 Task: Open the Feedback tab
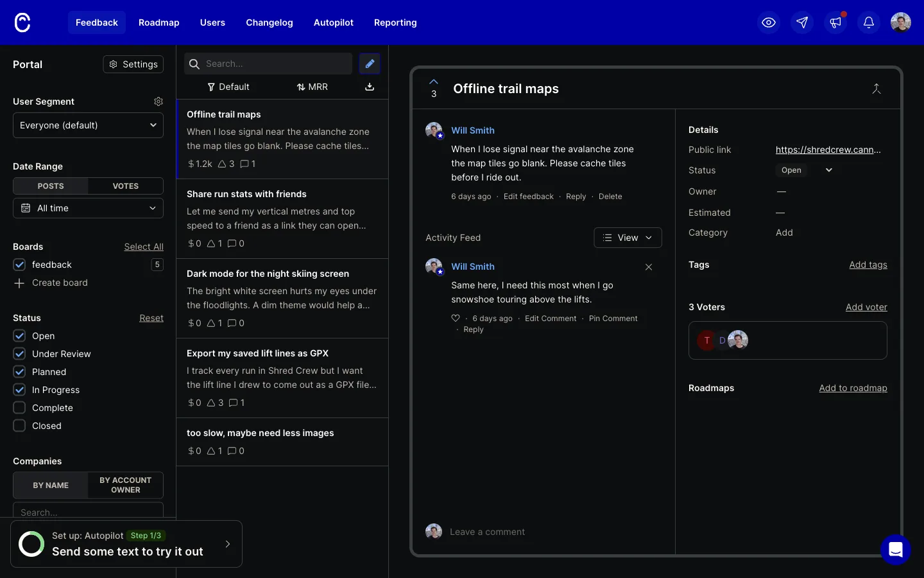pos(97,22)
